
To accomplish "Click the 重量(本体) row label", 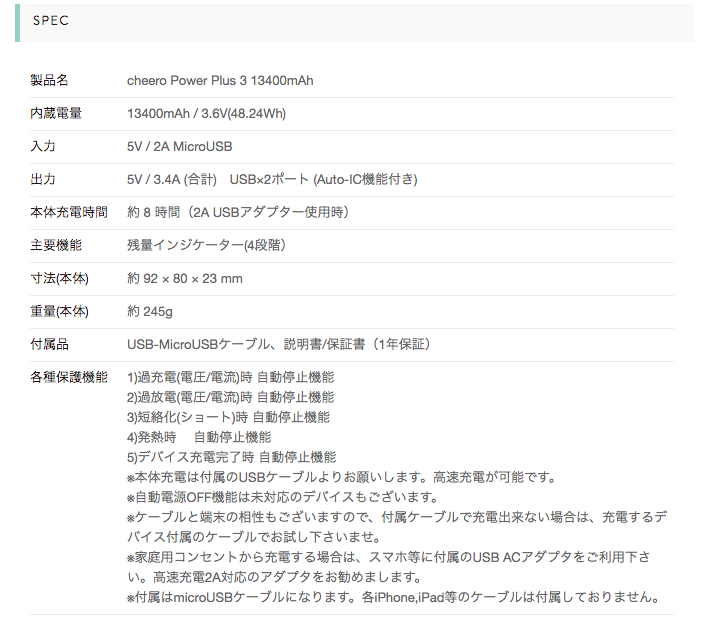I will click(59, 311).
